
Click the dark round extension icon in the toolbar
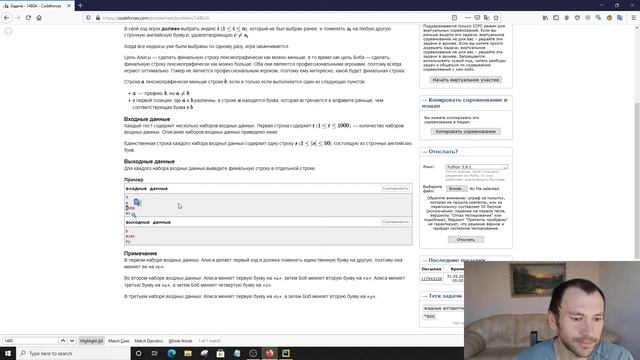[577, 18]
